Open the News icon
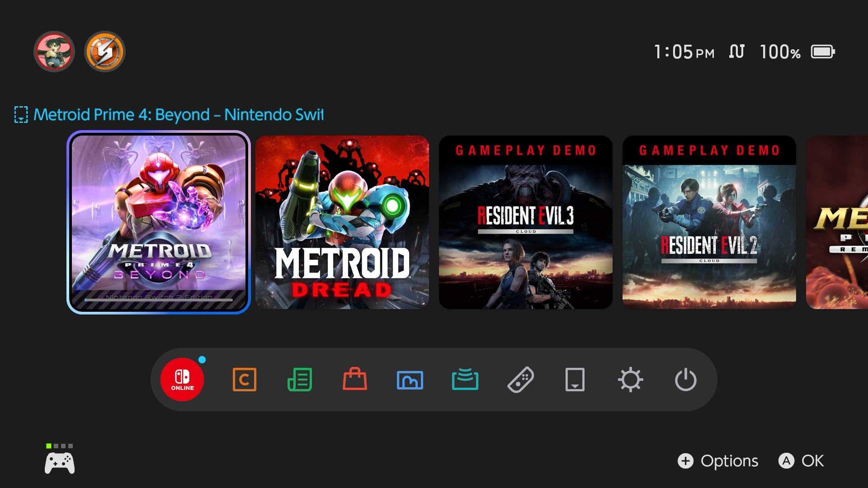Viewport: 868px width, 488px height. point(300,380)
